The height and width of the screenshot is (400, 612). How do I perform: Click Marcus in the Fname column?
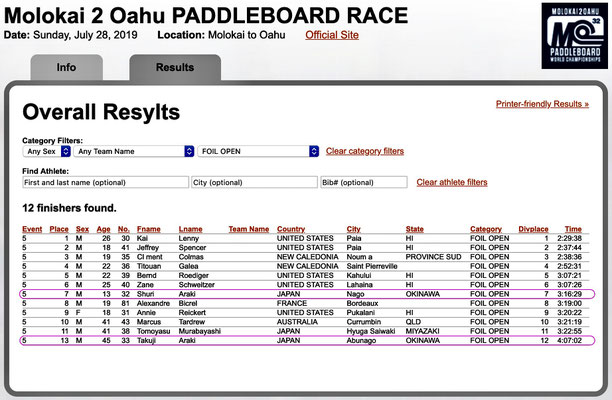point(149,322)
